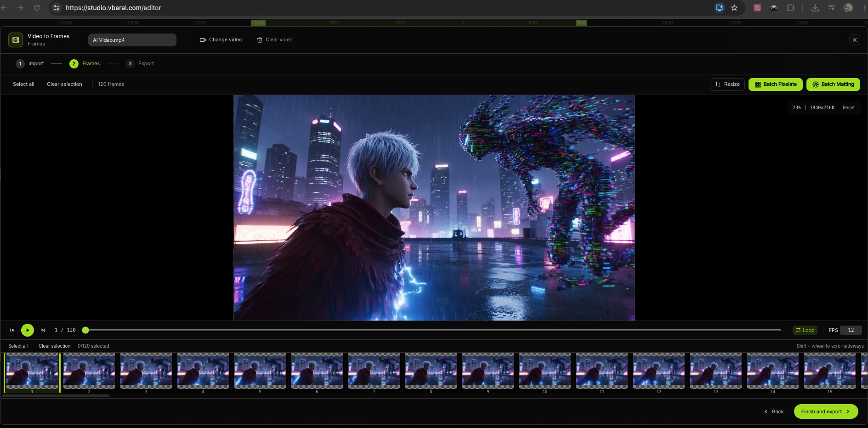The height and width of the screenshot is (428, 868).
Task: Switch to the Frames step
Action: tap(85, 64)
